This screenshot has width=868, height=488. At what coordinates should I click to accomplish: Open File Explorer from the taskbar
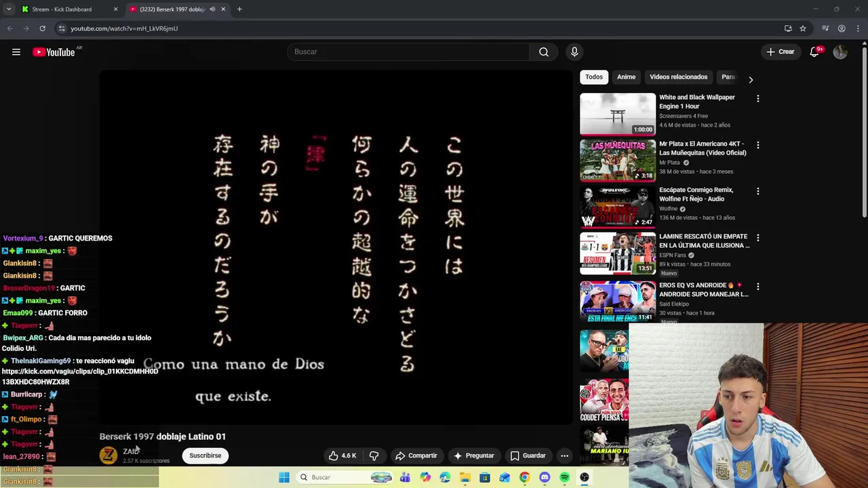(x=465, y=477)
